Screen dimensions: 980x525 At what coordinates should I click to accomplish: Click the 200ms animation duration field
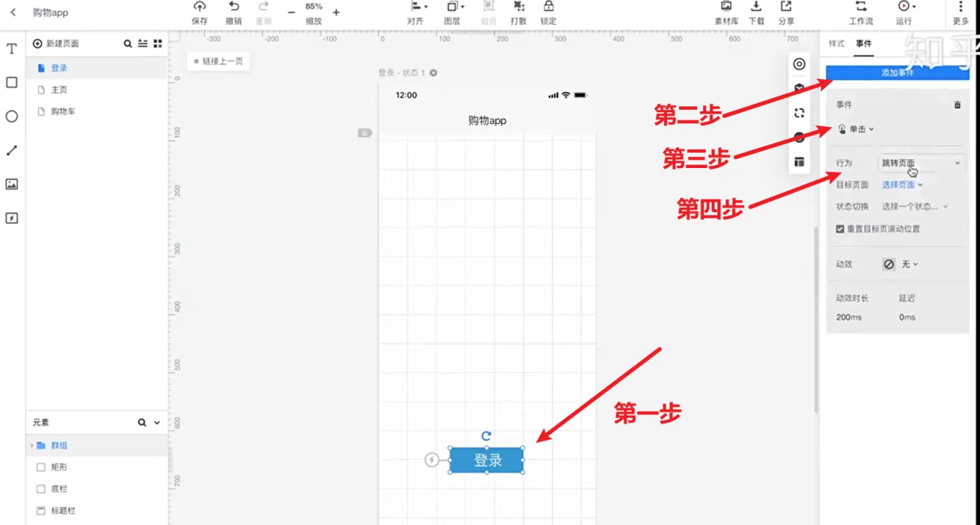pos(848,317)
